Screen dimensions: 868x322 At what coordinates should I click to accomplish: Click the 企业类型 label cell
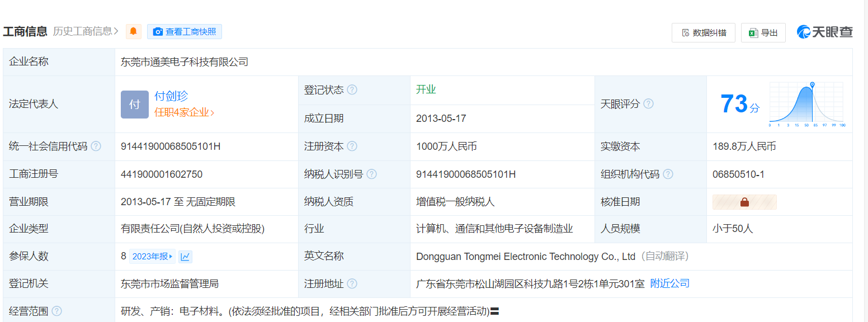(x=59, y=229)
